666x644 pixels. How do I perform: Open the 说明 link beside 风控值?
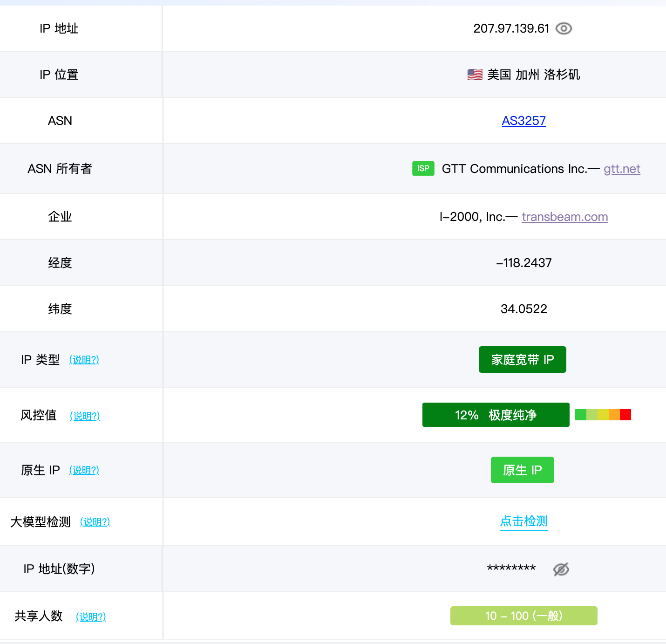click(85, 416)
